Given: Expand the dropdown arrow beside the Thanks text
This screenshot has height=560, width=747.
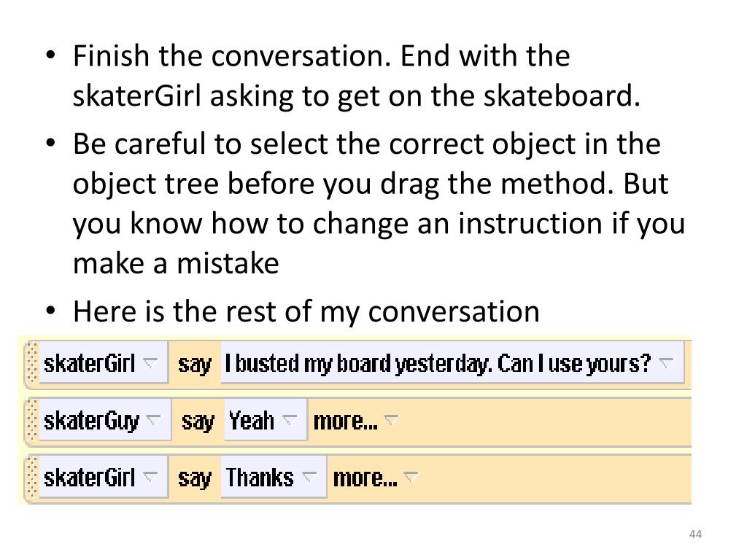Looking at the screenshot, I should point(309,476).
